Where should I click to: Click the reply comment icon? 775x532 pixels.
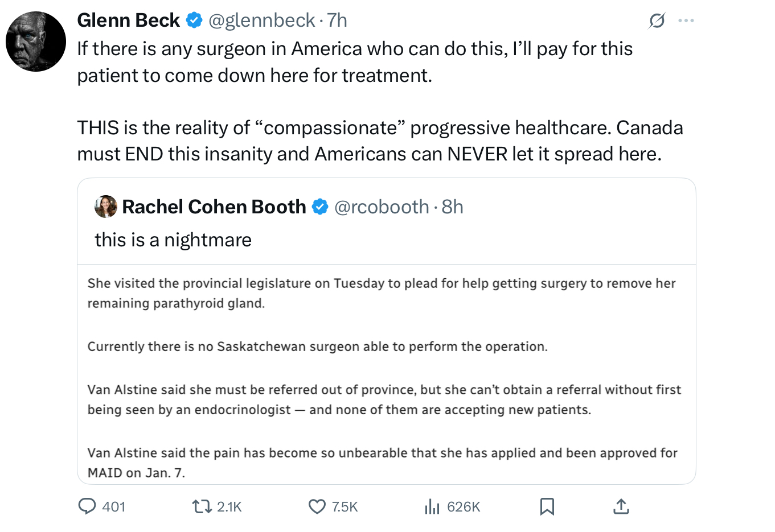tap(87, 506)
